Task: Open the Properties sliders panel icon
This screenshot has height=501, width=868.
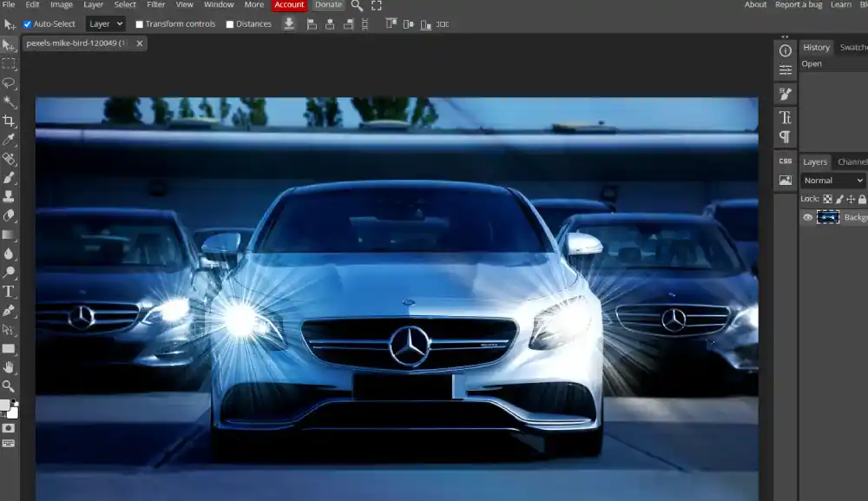Action: (785, 69)
